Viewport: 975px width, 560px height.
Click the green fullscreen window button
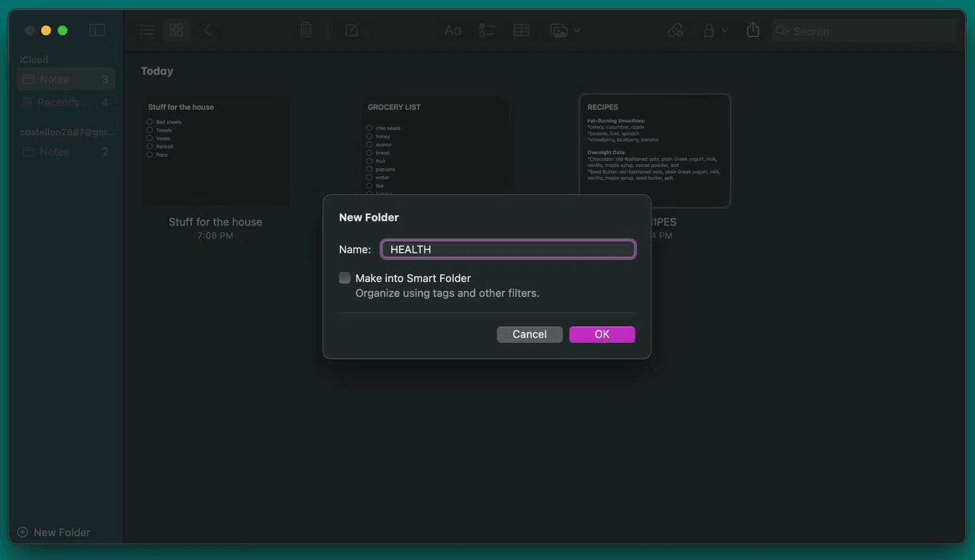tap(62, 31)
